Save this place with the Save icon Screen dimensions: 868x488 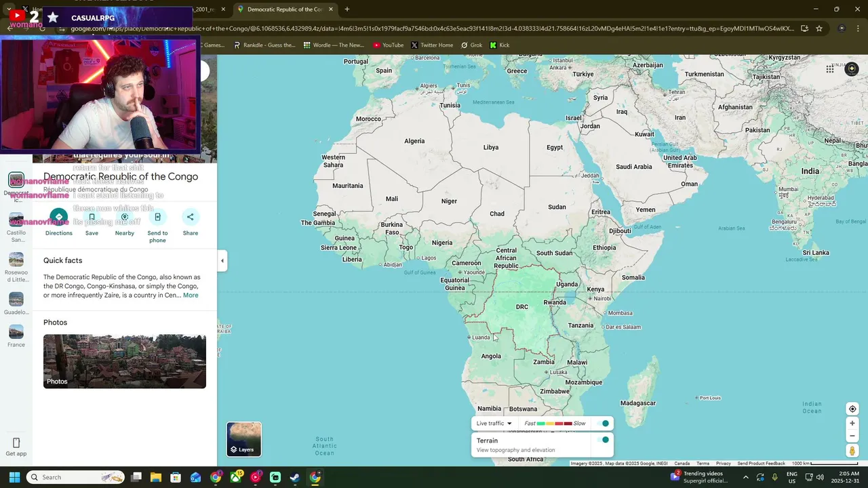coord(92,217)
